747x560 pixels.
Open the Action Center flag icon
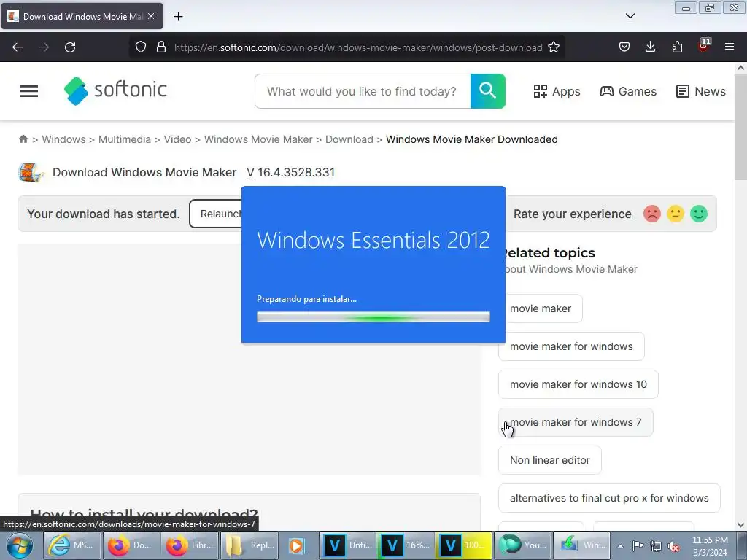tap(638, 546)
